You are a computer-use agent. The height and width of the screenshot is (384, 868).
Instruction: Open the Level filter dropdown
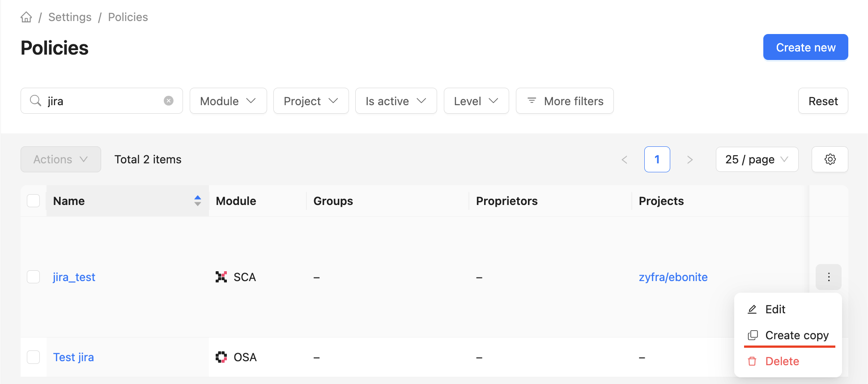[x=476, y=101]
